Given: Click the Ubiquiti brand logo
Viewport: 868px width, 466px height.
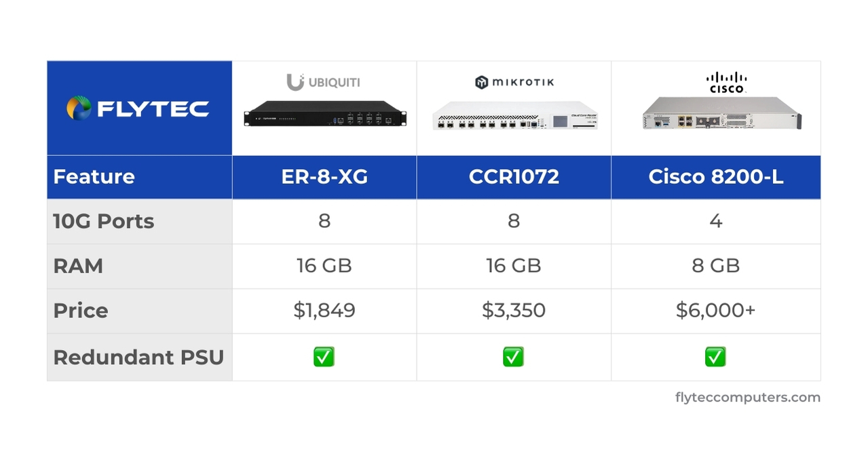Looking at the screenshot, I should pyautogui.click(x=323, y=83).
